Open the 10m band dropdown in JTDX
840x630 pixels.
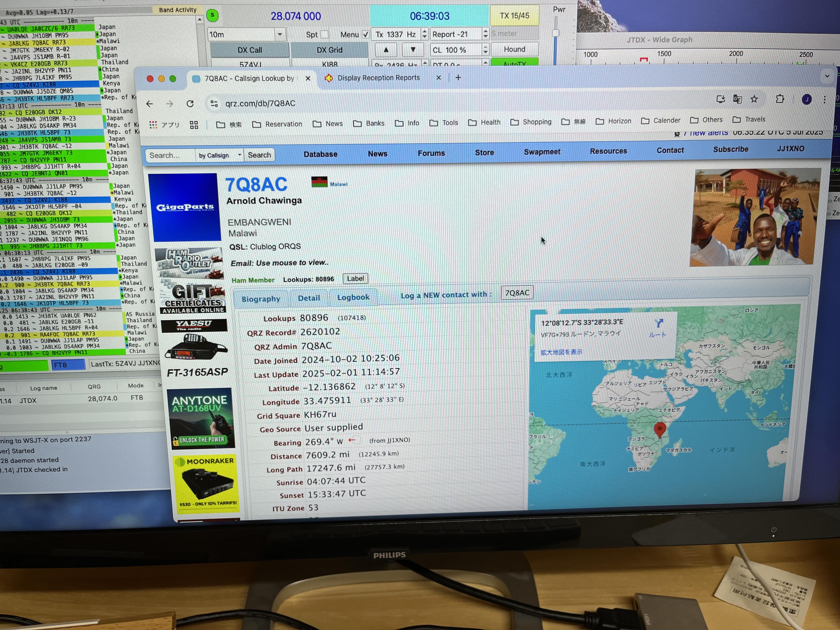pyautogui.click(x=247, y=35)
